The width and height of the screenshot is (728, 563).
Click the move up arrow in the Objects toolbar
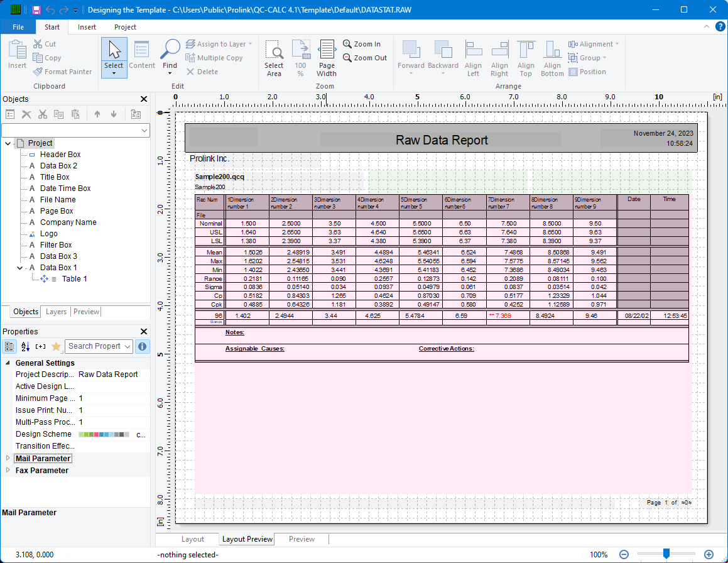pyautogui.click(x=97, y=114)
